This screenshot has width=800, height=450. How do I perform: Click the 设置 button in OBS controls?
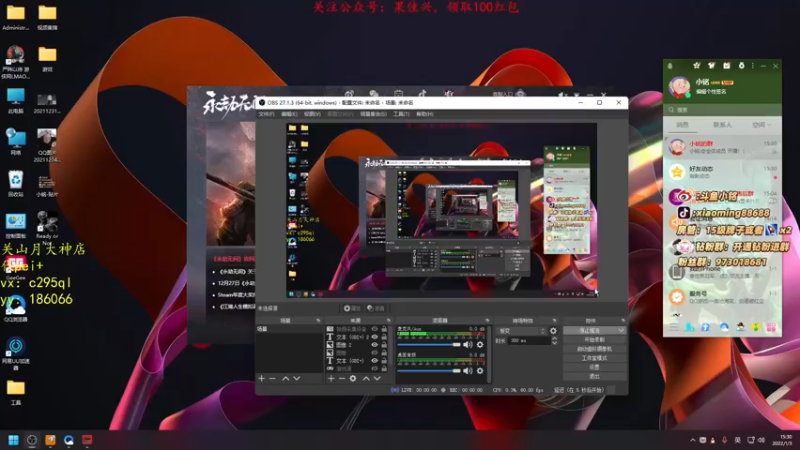point(594,367)
